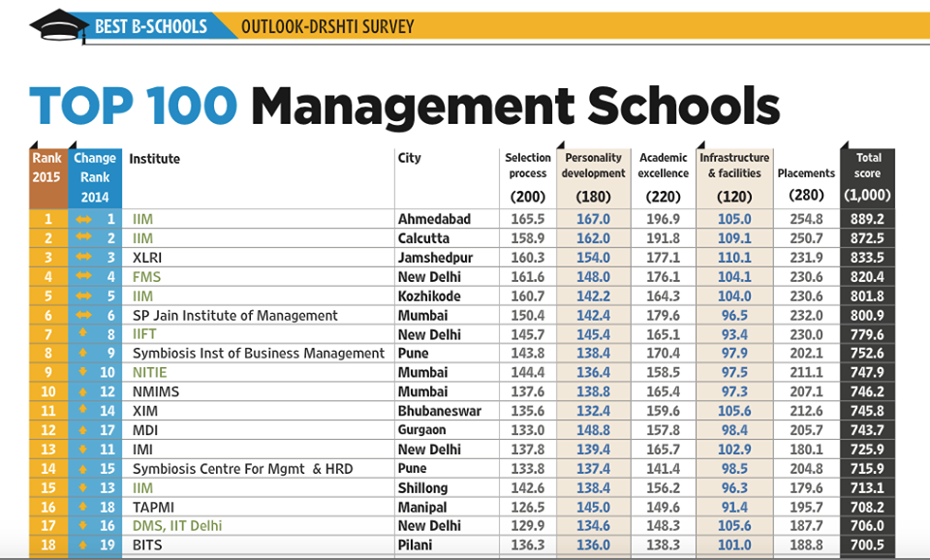Click SP Jain Institute of Management
The width and height of the screenshot is (930, 560).
point(234,316)
